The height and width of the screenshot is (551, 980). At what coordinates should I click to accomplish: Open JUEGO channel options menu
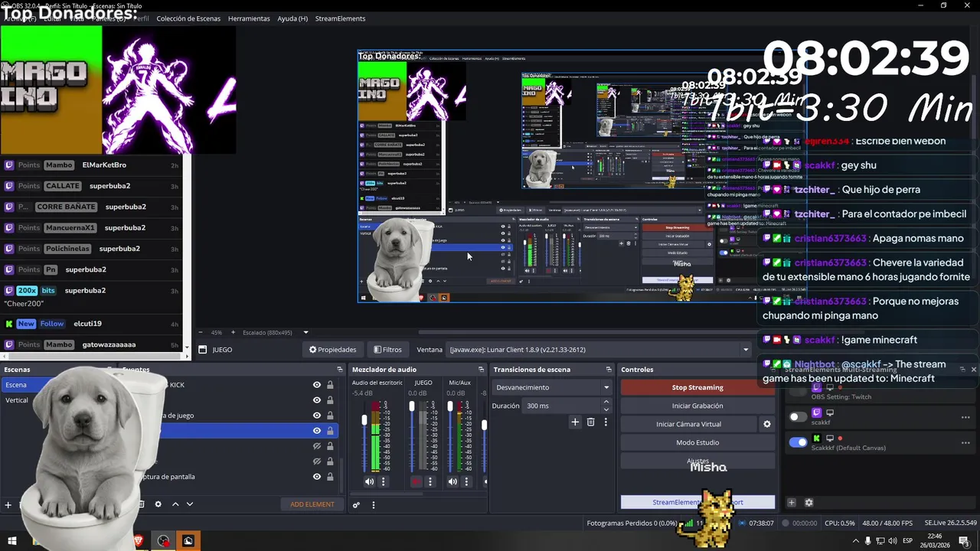430,481
